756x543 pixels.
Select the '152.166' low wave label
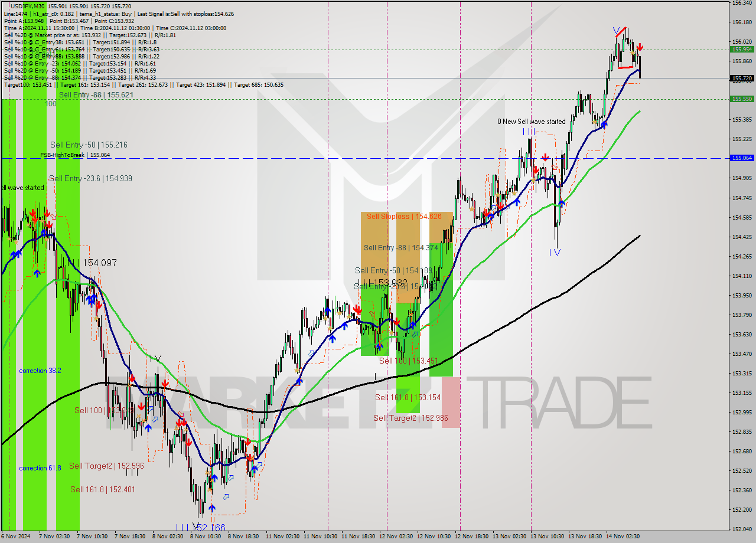209,527
